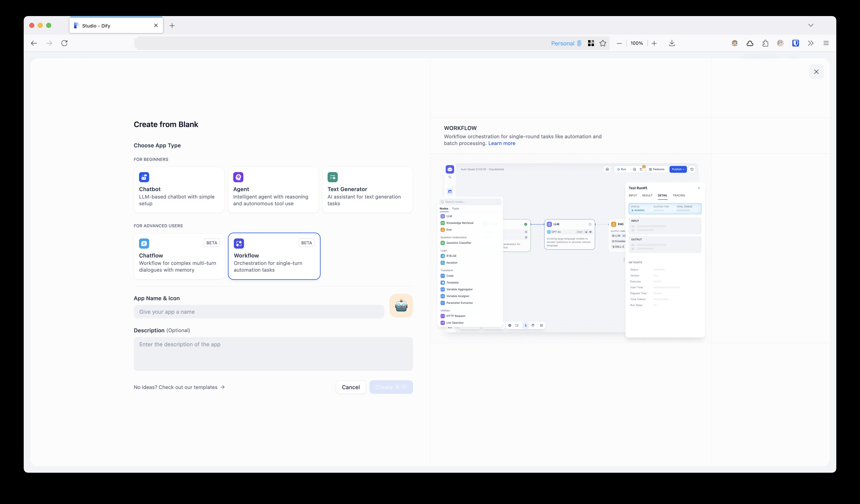860x504 pixels.
Task: Click the TRACING tab in preview
Action: [x=679, y=195]
